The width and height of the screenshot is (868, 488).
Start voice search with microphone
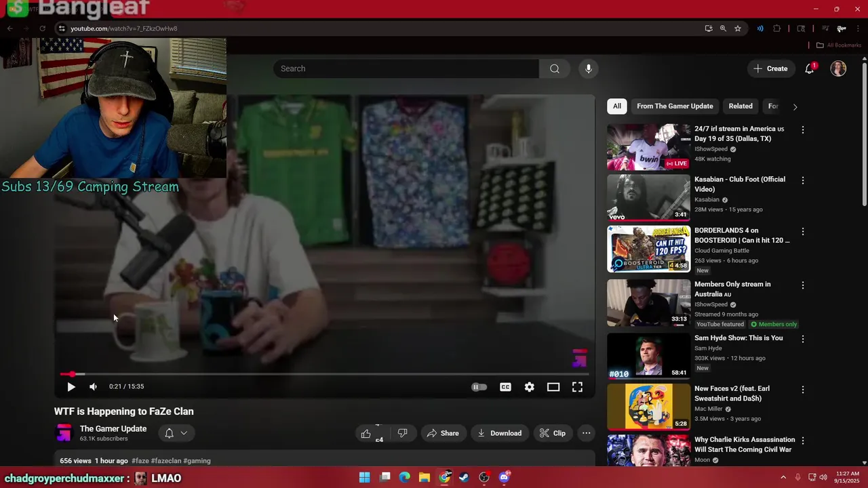click(x=589, y=68)
